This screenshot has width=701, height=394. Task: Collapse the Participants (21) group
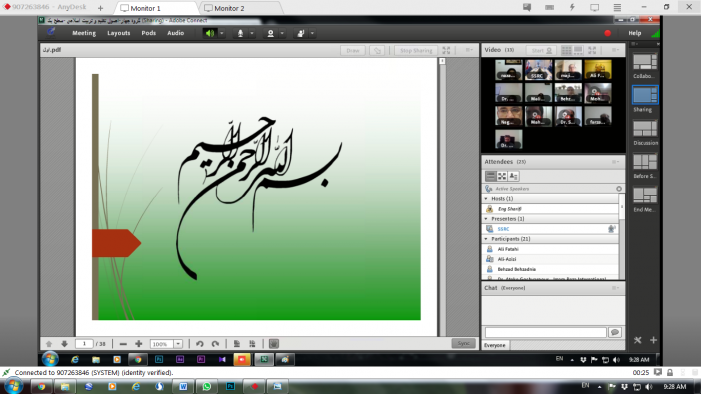tap(486, 239)
